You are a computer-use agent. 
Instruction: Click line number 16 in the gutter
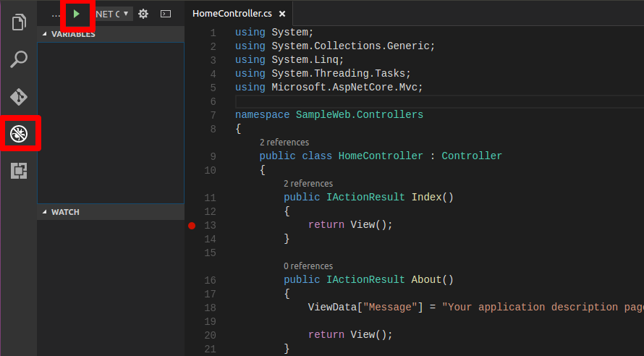[210, 281]
